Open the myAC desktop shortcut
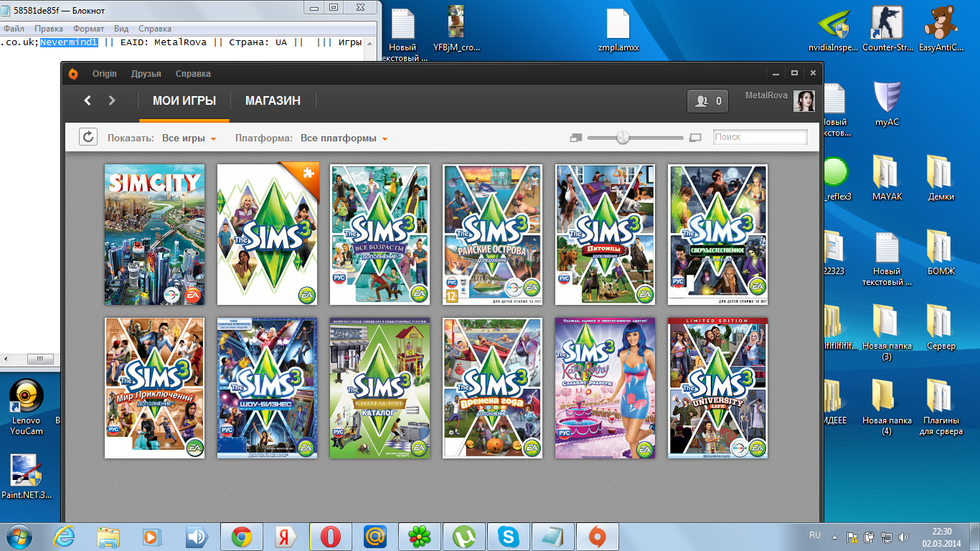 tap(887, 103)
